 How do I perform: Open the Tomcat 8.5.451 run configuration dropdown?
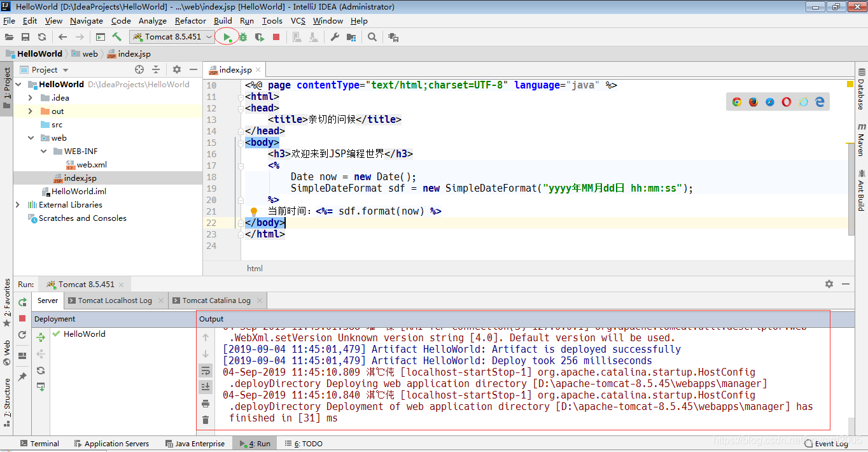coord(173,37)
